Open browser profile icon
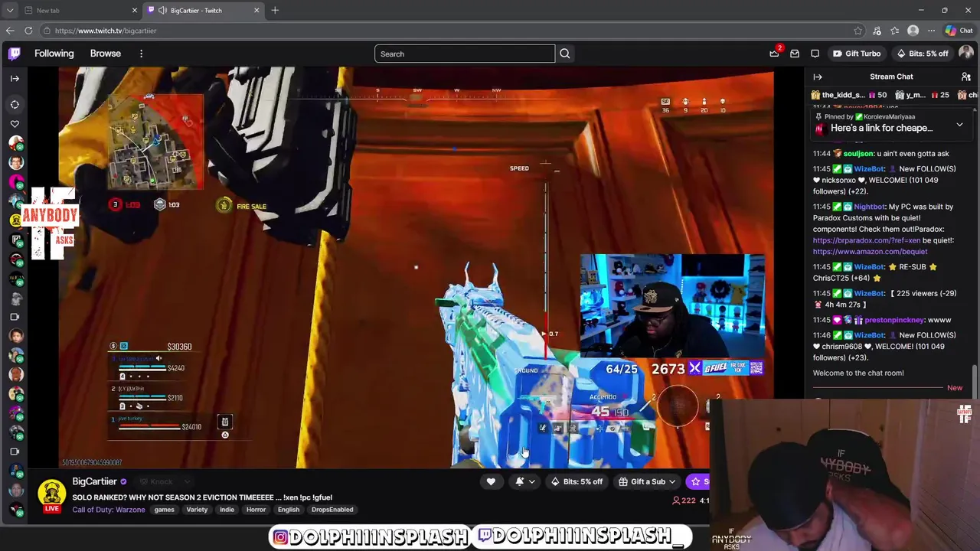 coord(913,31)
